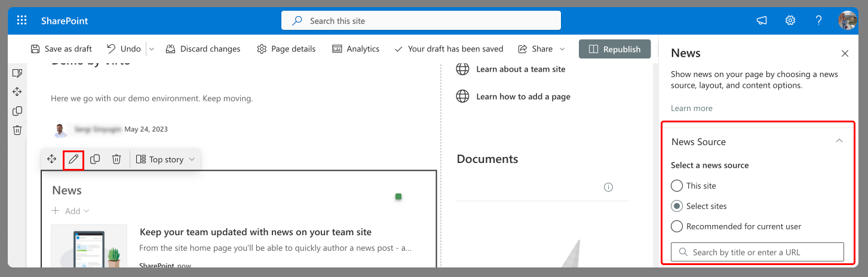868x277 pixels.
Task: Click the SharePoint brand link
Action: coord(65,21)
